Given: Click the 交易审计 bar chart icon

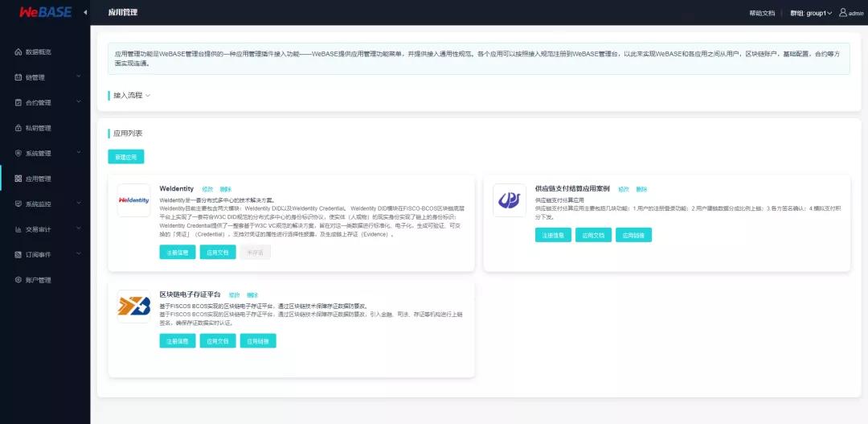Looking at the screenshot, I should (x=18, y=229).
